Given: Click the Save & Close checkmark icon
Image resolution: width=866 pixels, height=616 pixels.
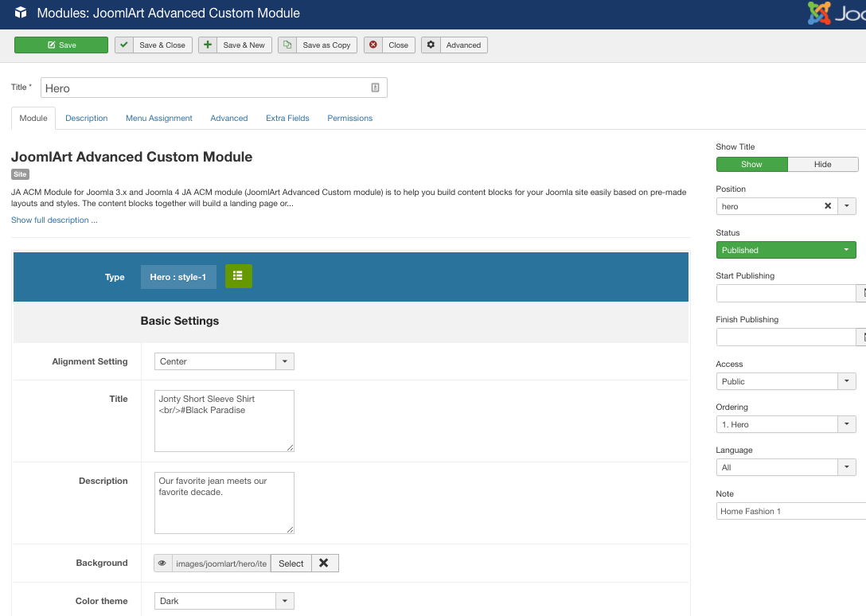Looking at the screenshot, I should (123, 45).
